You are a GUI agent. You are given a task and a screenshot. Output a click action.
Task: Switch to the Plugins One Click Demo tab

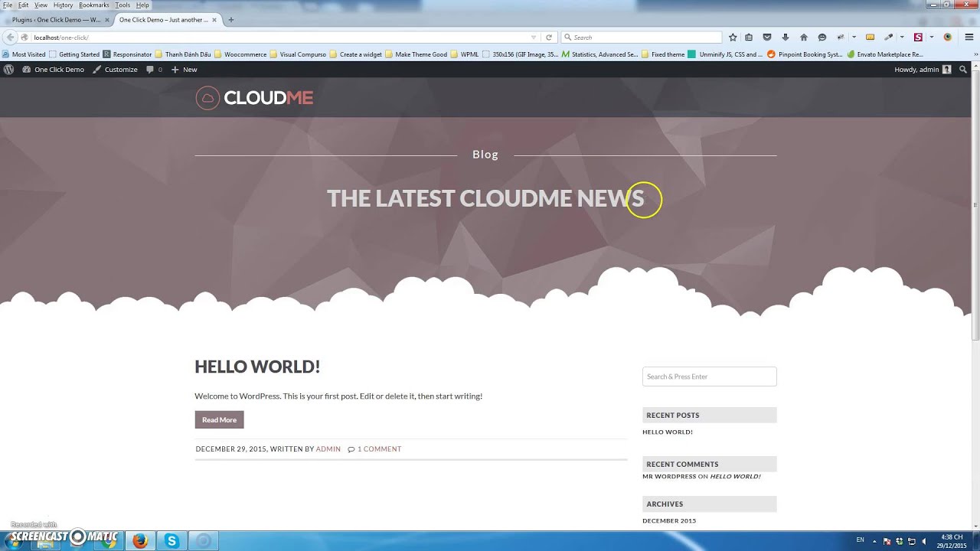[56, 19]
